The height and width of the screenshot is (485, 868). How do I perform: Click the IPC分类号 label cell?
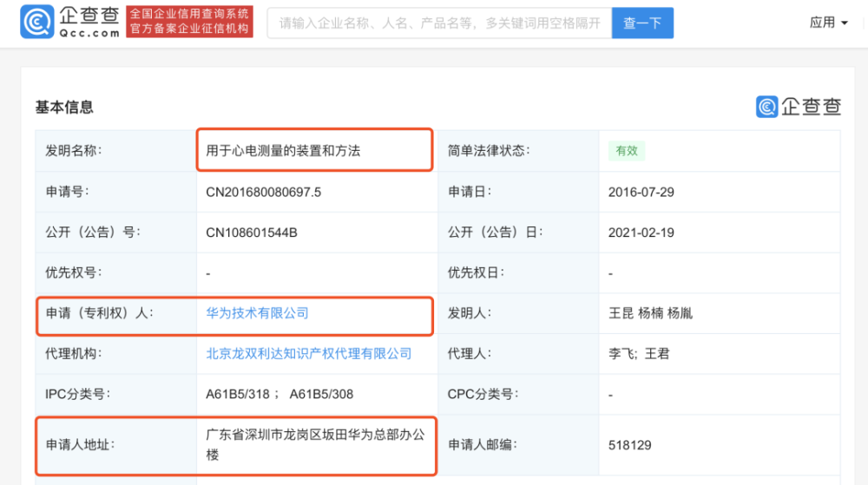pyautogui.click(x=116, y=394)
